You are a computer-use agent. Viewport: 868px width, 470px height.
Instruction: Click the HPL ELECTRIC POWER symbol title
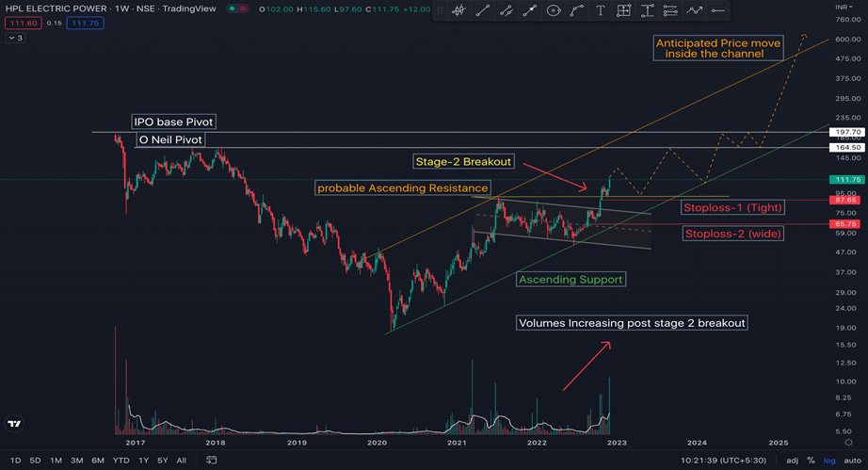(x=56, y=8)
